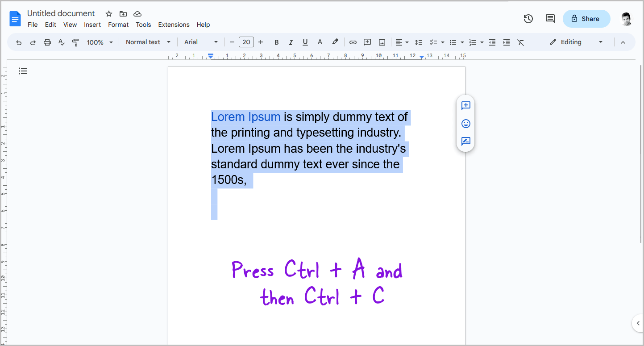
Task: Select the paint format tool
Action: point(75,42)
